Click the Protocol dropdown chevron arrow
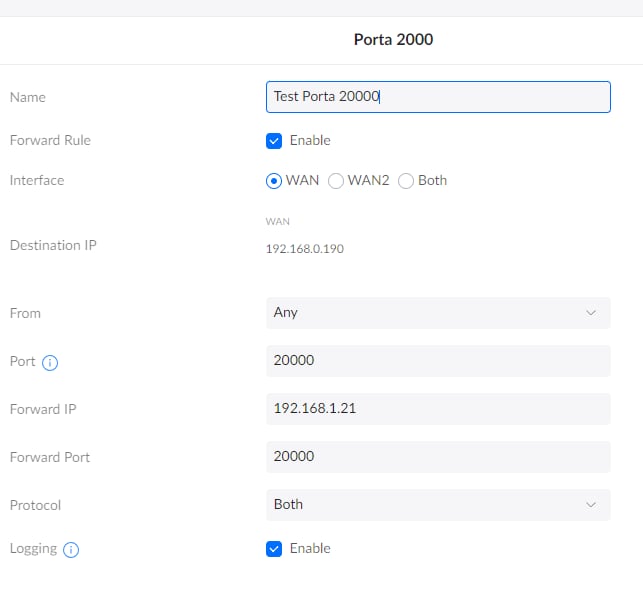This screenshot has width=643, height=605. click(591, 505)
